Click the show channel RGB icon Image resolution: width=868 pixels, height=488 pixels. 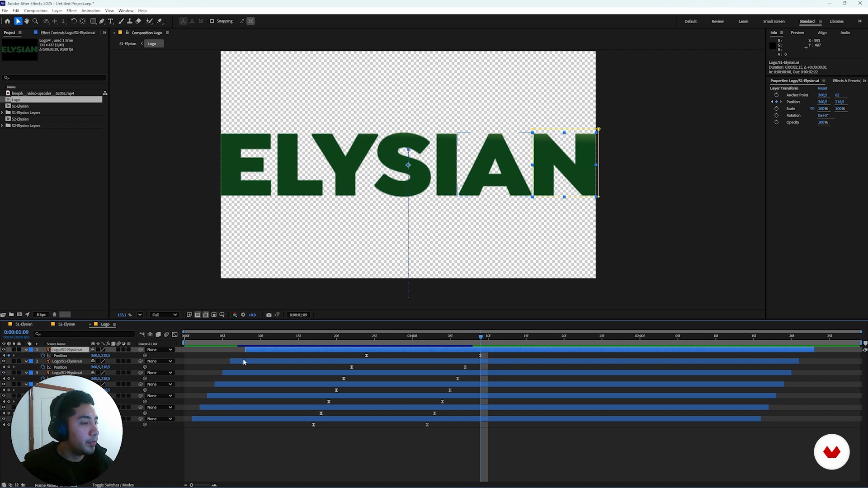coord(235,315)
